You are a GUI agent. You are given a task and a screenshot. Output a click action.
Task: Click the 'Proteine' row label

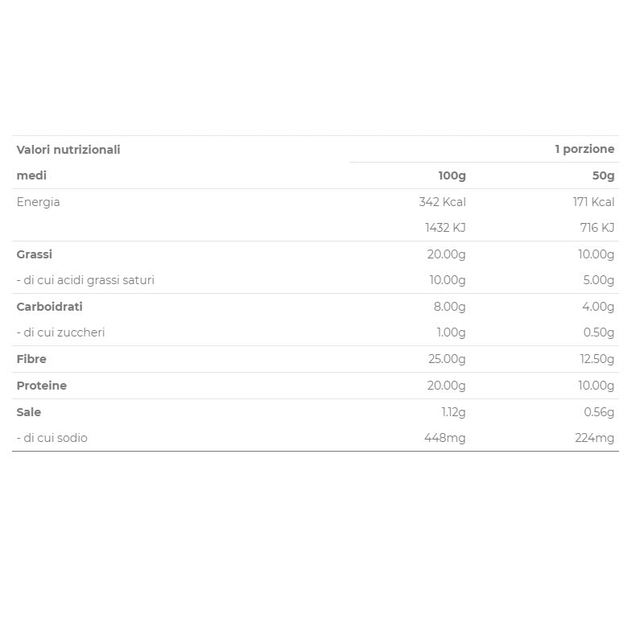coord(42,386)
